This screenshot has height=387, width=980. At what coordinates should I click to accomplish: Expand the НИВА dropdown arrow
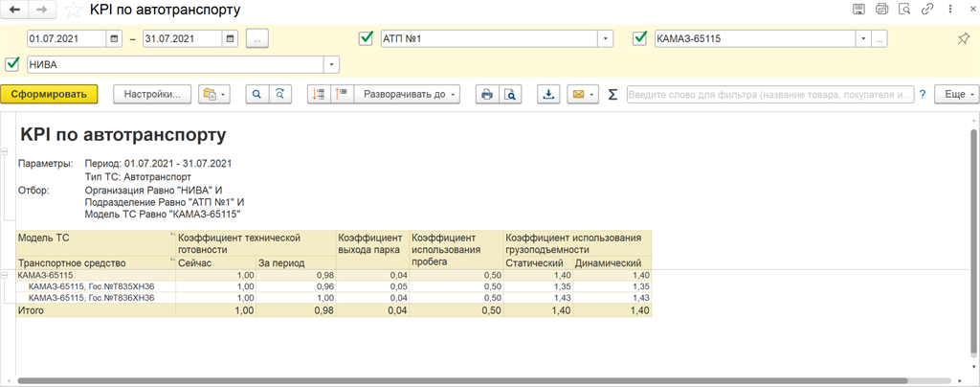pyautogui.click(x=332, y=64)
